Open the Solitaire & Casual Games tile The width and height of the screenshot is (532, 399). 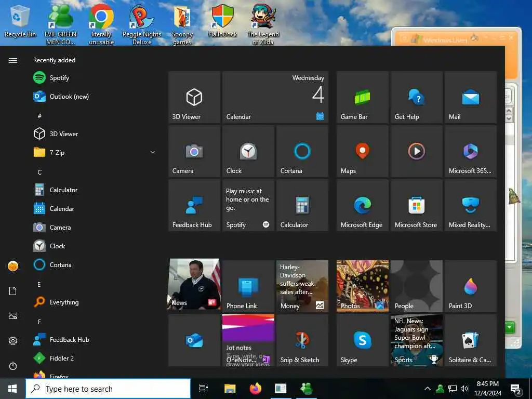coord(470,340)
